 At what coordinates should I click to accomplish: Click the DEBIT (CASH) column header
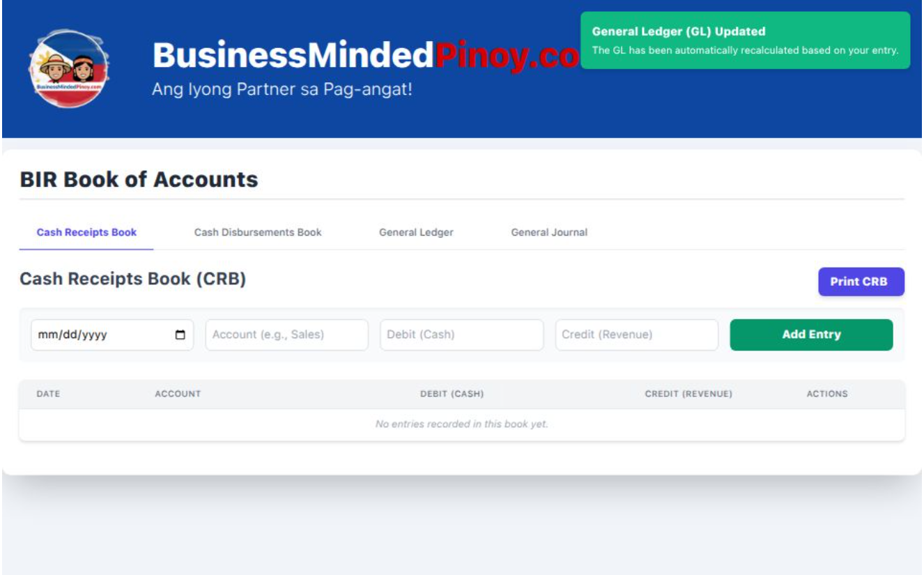tap(452, 394)
